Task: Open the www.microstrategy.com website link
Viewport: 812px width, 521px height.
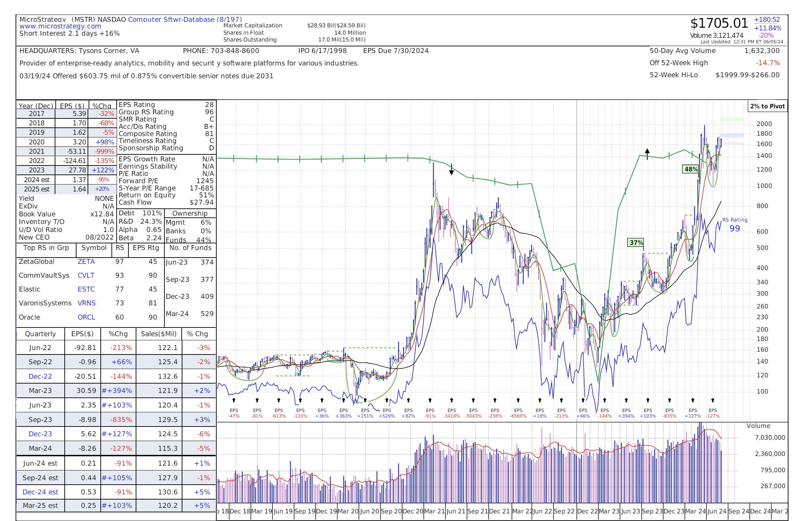Action: (x=60, y=26)
